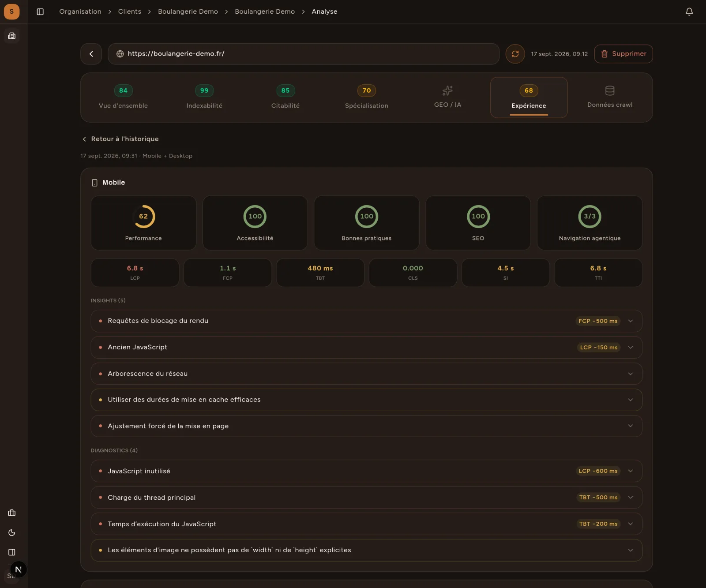Screen dimensions: 706x588
Task: Click the LCP 6.8 s metric
Action: pyautogui.click(x=135, y=273)
